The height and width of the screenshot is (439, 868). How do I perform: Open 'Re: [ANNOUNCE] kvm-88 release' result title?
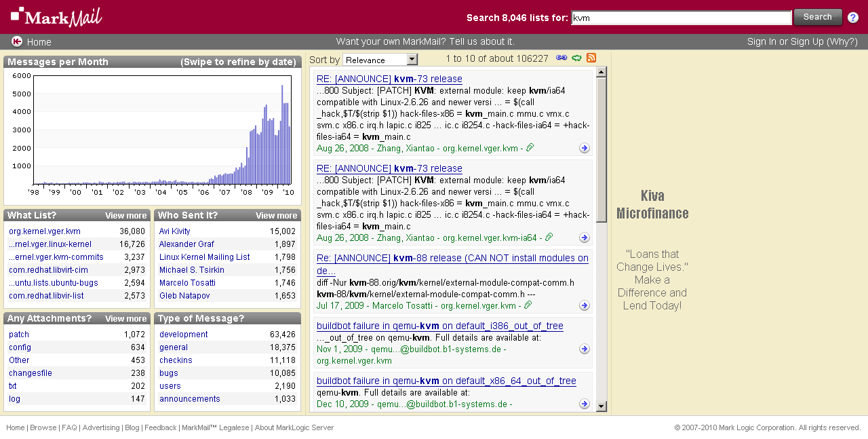[x=452, y=264]
